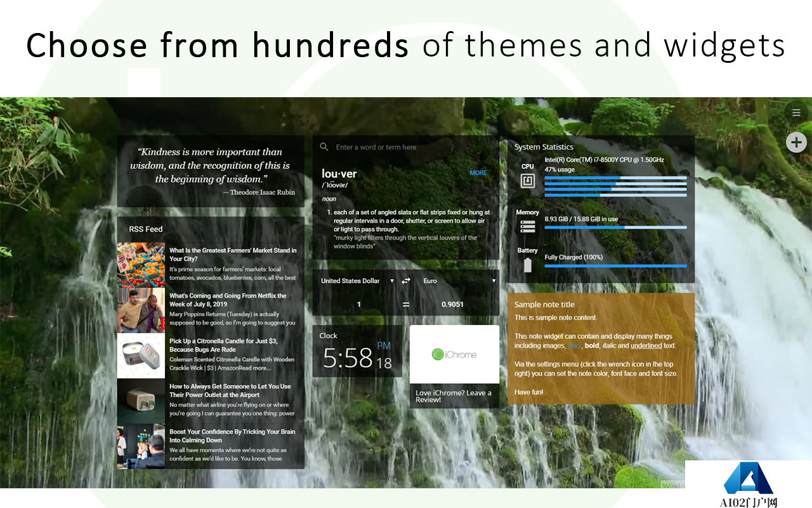Open the Euro currency dropdown
Image resolution: width=812 pixels, height=508 pixels.
(x=459, y=281)
